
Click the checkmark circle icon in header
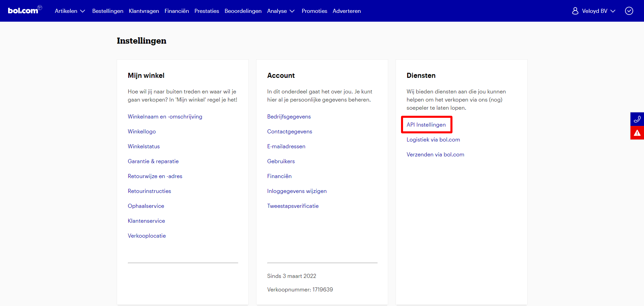pyautogui.click(x=629, y=11)
